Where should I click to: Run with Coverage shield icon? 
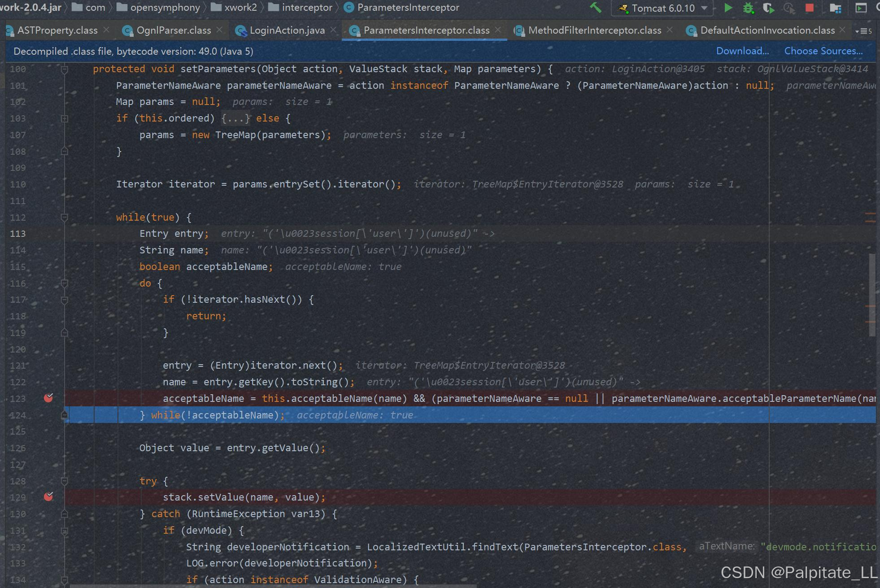coord(768,8)
